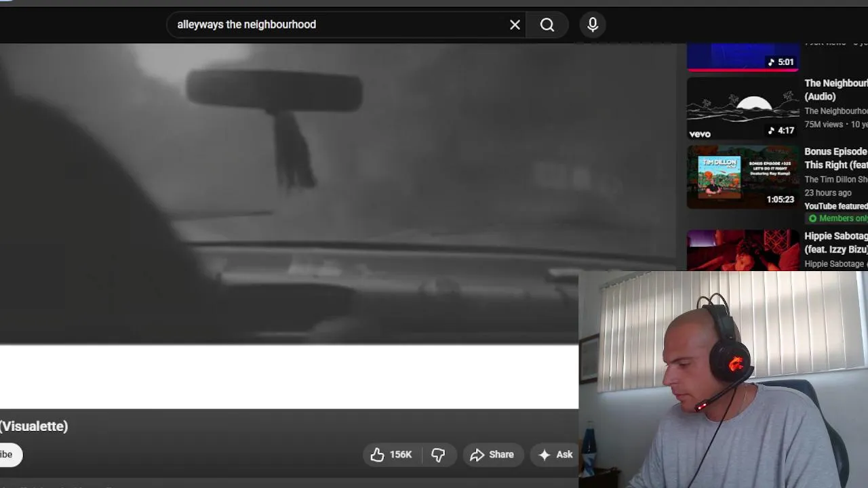Open the Vevo 4:17 audio video thumbnail
Image resolution: width=868 pixels, height=488 pixels.
[x=743, y=108]
